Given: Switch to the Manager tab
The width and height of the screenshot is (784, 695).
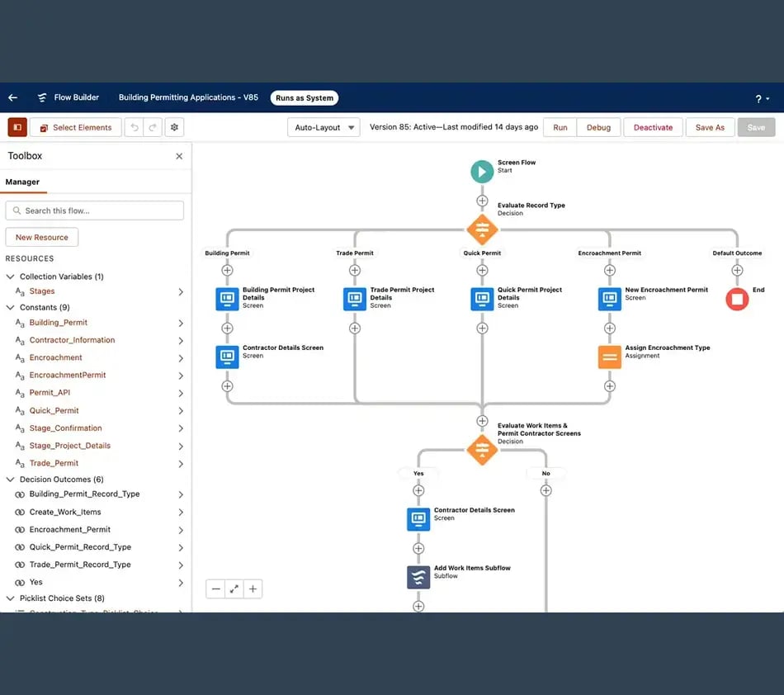Looking at the screenshot, I should tap(22, 182).
